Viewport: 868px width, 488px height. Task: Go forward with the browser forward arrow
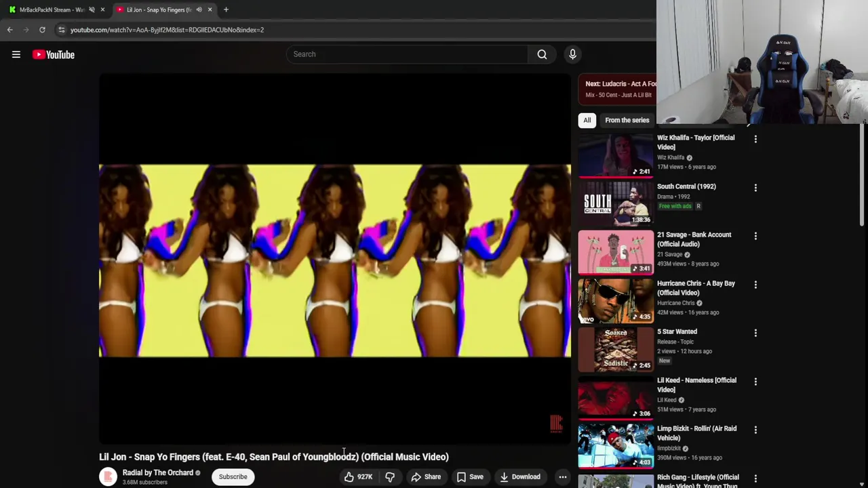pyautogui.click(x=26, y=30)
